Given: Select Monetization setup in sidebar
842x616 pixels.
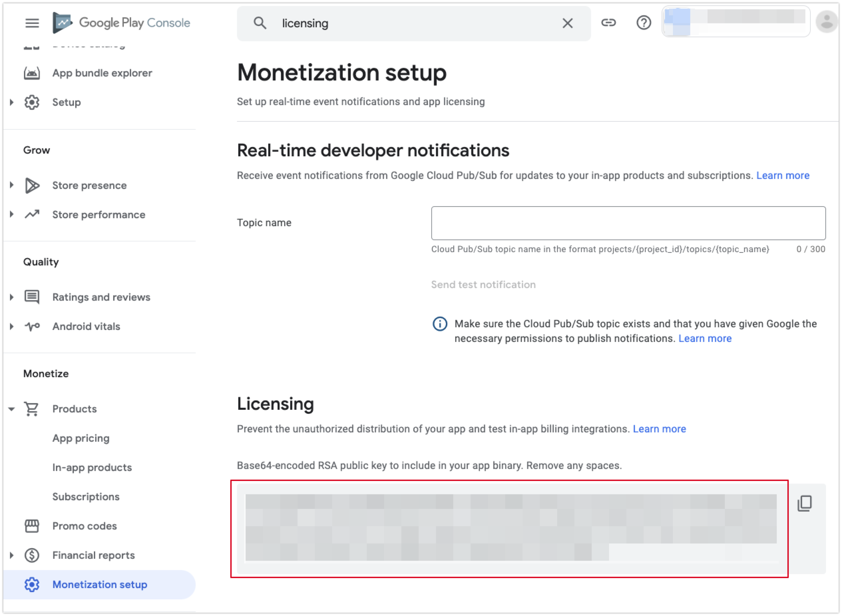Looking at the screenshot, I should click(100, 584).
